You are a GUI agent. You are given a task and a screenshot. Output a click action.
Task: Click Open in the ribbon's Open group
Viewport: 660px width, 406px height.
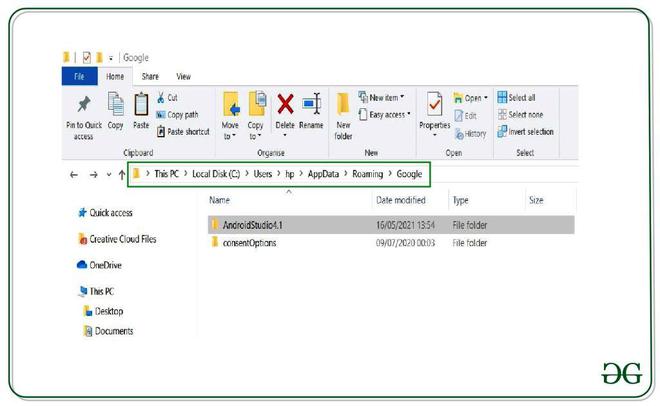pos(471,98)
